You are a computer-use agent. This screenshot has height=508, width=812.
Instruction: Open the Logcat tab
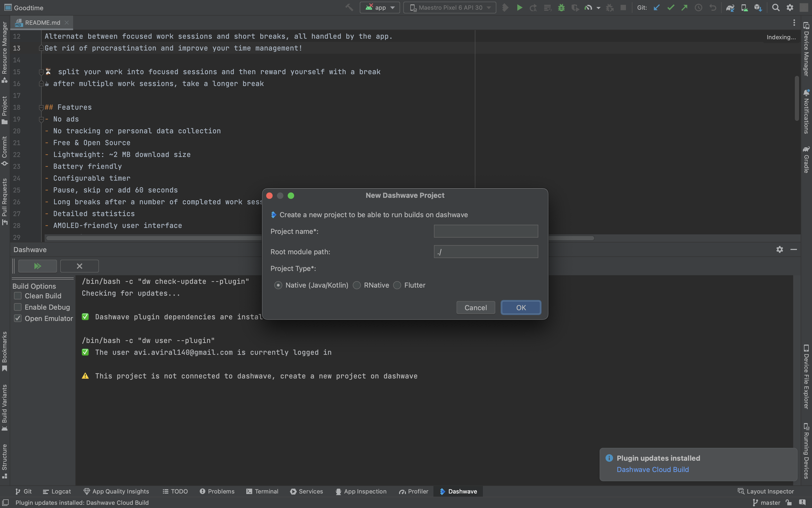[x=57, y=491]
